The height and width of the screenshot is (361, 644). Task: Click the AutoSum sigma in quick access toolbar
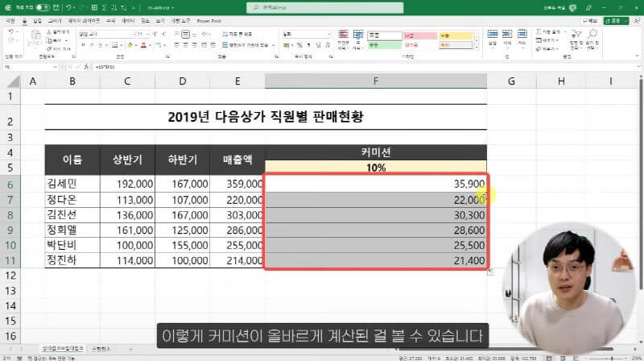click(x=105, y=8)
